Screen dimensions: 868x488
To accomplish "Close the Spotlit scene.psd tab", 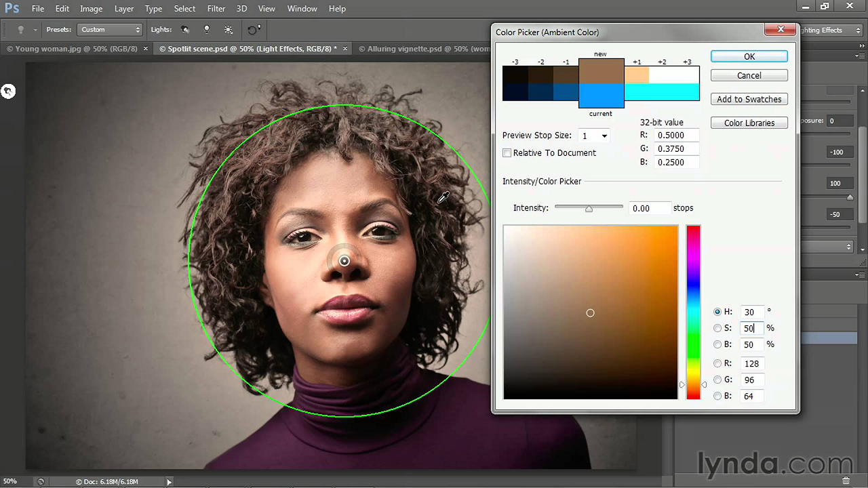I will coord(345,49).
